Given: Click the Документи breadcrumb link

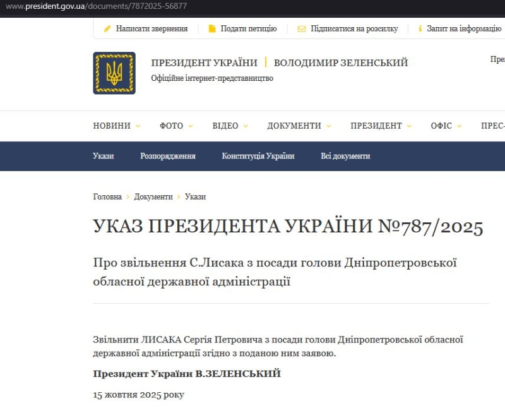Looking at the screenshot, I should pyautogui.click(x=153, y=196).
